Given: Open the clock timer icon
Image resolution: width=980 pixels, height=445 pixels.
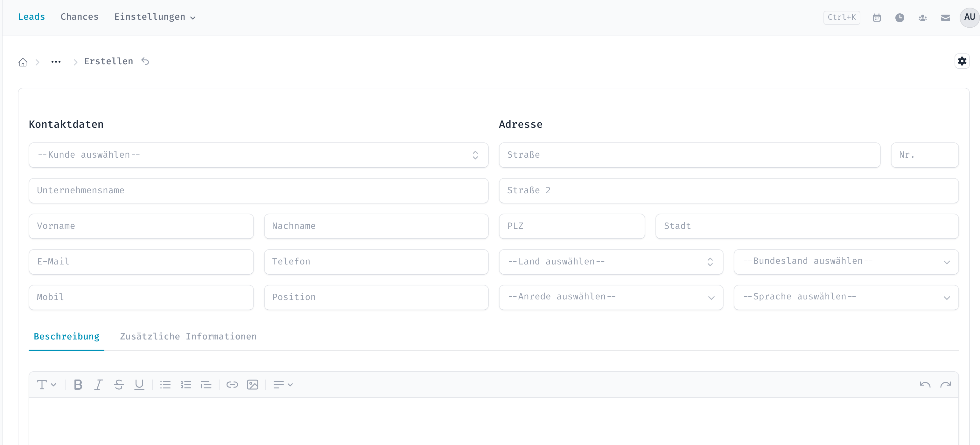Looking at the screenshot, I should [899, 17].
